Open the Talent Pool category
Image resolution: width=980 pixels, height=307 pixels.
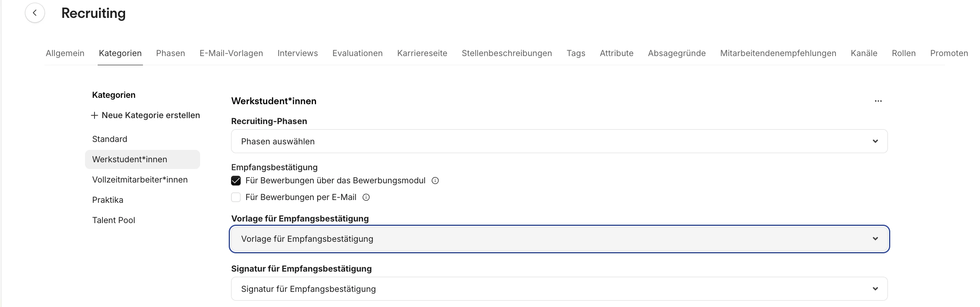click(114, 220)
